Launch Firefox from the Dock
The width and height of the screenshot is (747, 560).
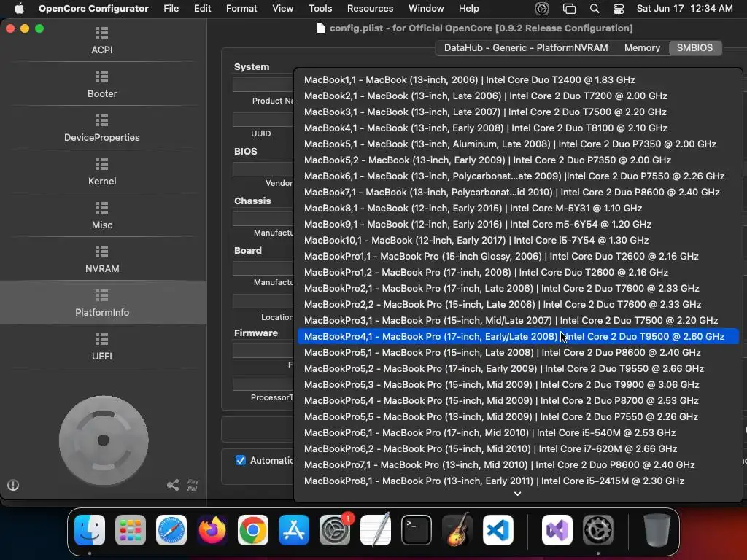[212, 530]
